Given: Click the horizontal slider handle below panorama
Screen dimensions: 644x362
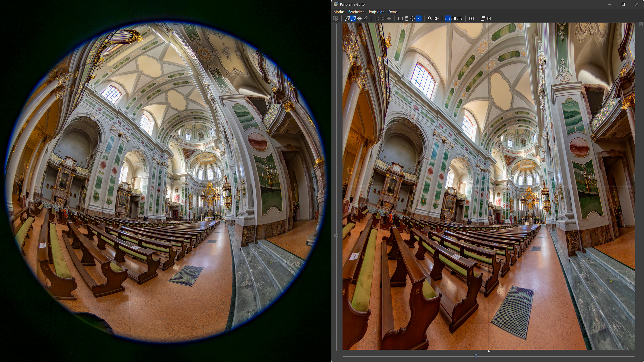Looking at the screenshot, I should pos(476,356).
